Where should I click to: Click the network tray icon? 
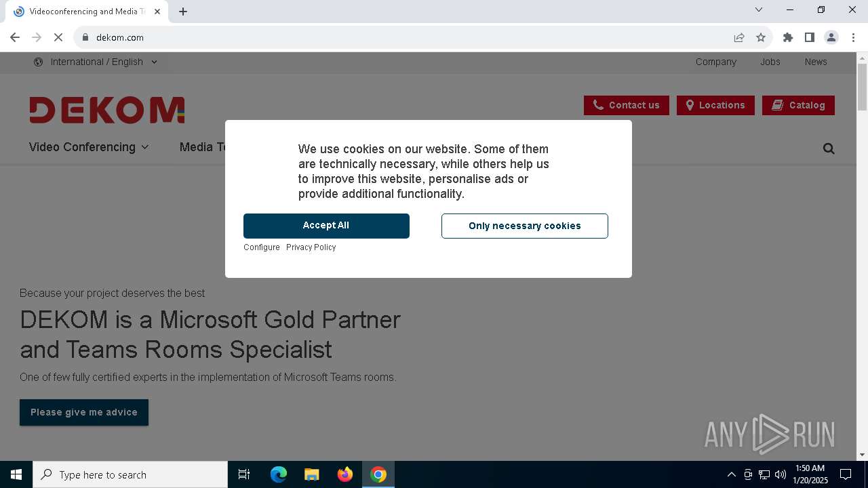pyautogui.click(x=764, y=474)
